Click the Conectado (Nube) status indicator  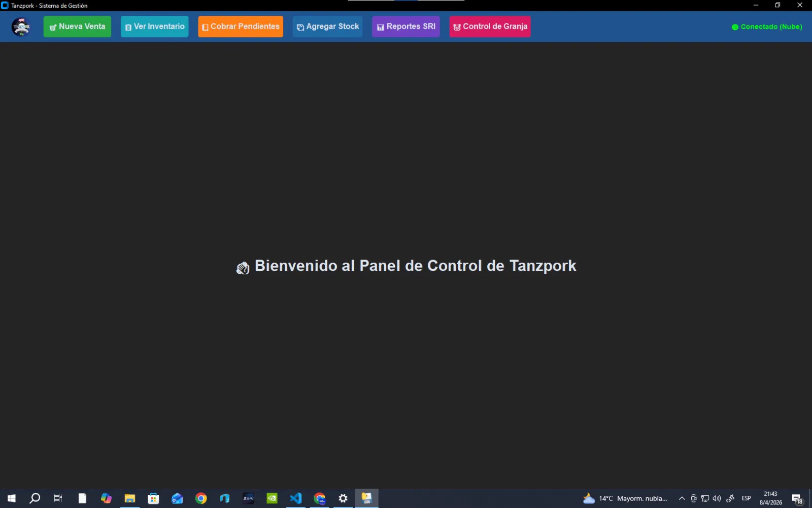767,27
